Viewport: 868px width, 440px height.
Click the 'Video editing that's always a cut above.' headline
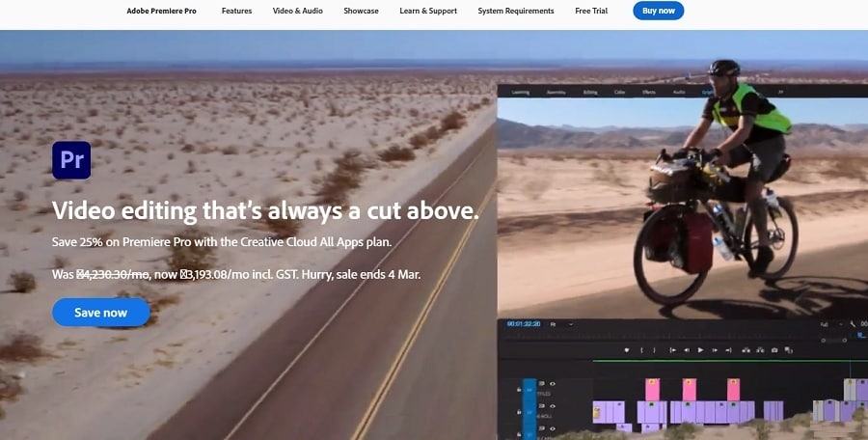[x=265, y=210]
